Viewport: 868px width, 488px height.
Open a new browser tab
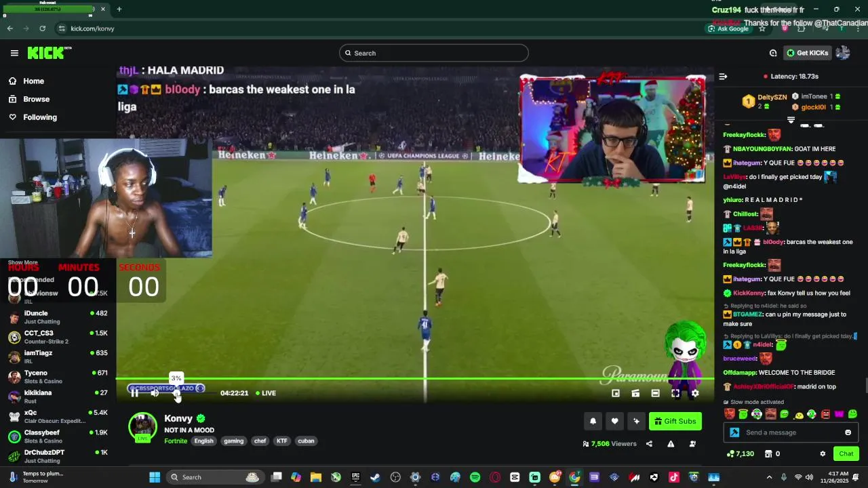[x=119, y=9]
